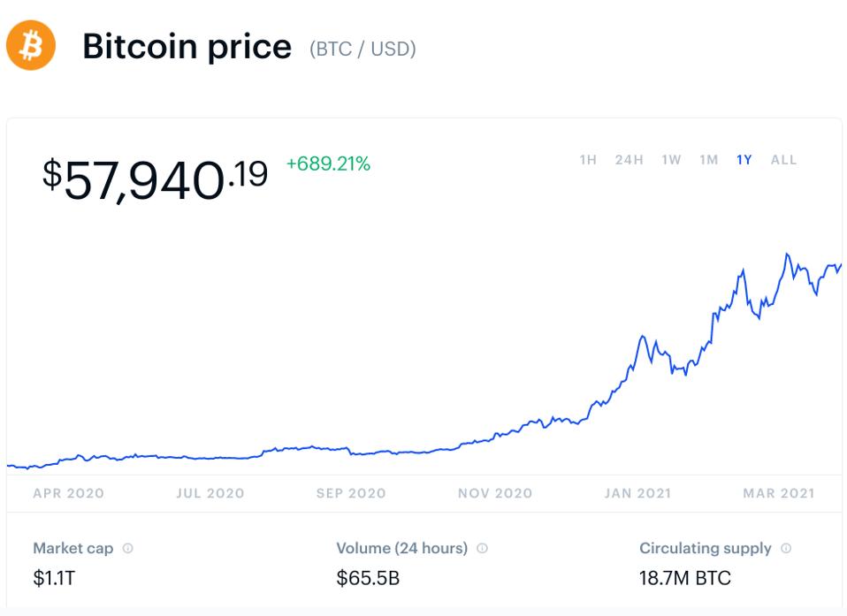
Task: Click the +689.21% change percentage
Action: coord(328,164)
